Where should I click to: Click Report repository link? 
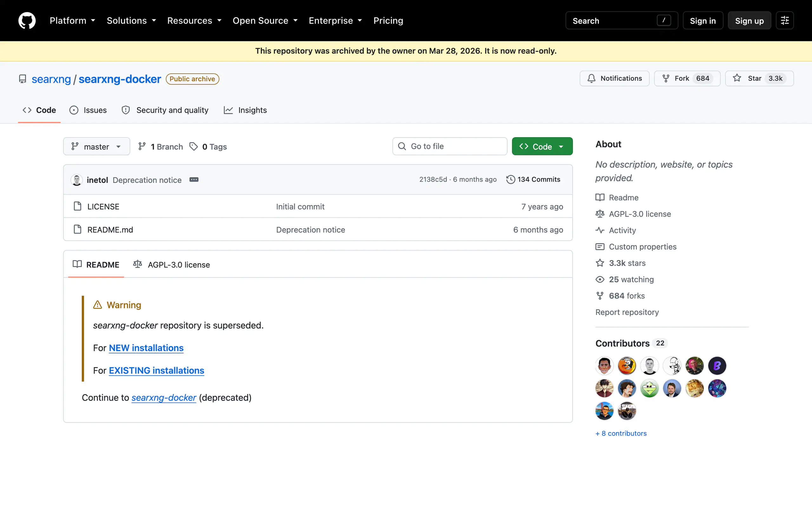tap(627, 312)
